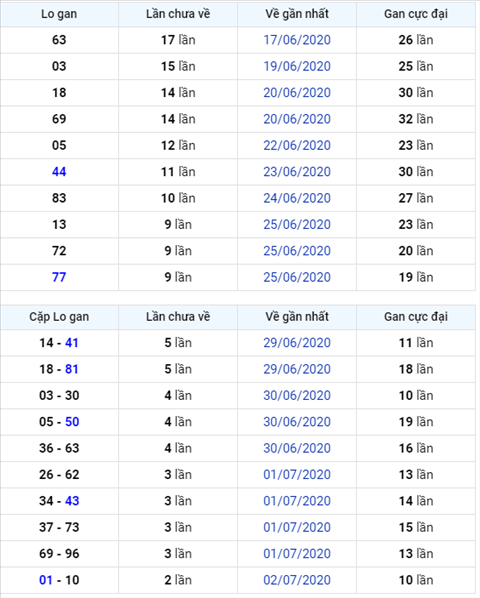Screen dimensions: 480x598
Task: Open the 24/06/2020 date link
Action: point(297,198)
